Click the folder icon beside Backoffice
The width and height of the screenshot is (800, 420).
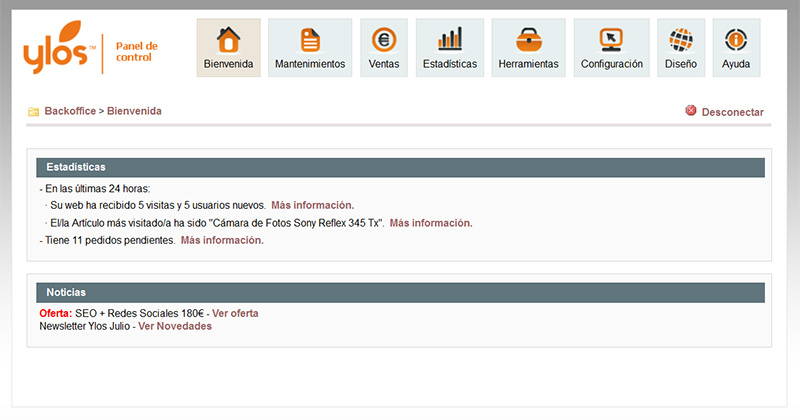[34, 112]
